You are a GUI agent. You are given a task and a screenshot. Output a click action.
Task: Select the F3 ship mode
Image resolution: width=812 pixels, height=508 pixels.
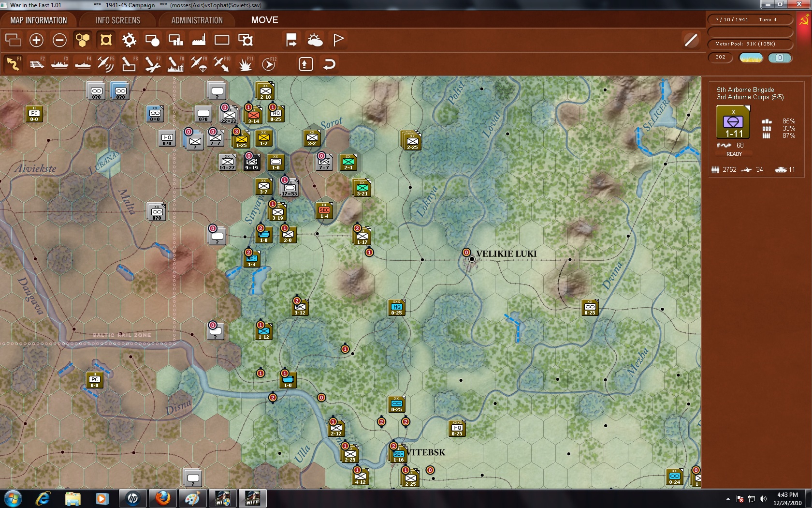tap(60, 64)
